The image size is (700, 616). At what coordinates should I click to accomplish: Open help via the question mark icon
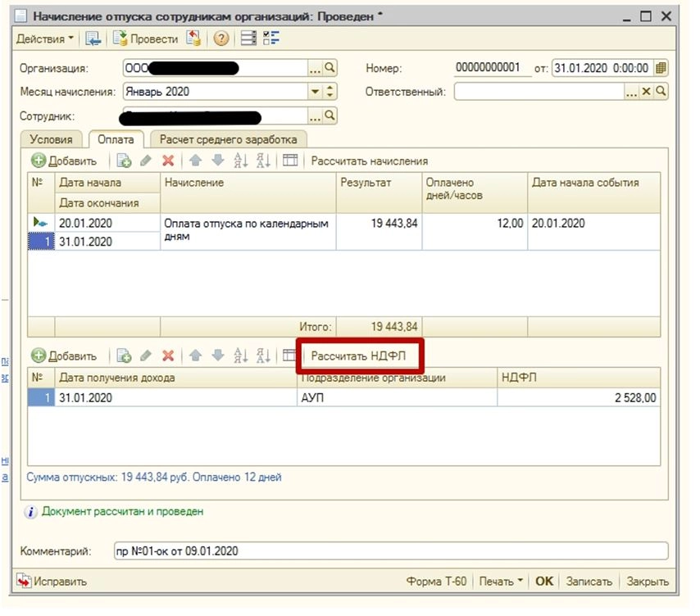(x=221, y=38)
